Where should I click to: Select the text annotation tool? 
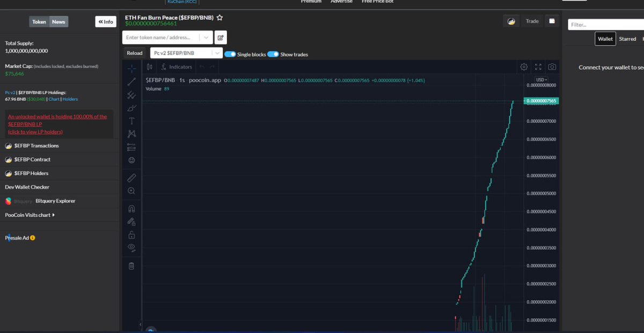coord(131,121)
